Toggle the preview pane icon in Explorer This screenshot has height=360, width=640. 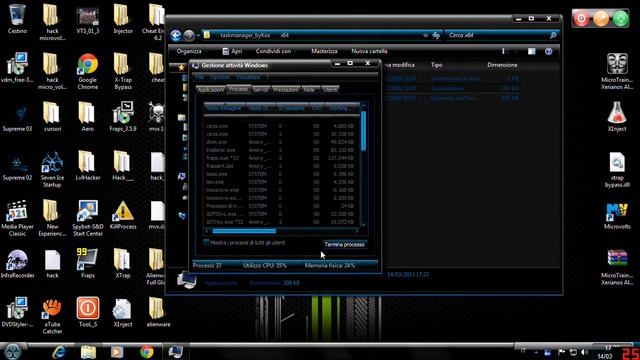(x=531, y=51)
